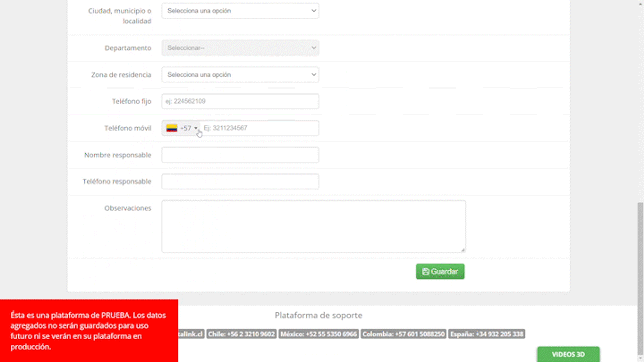Click the Teléfono móvil label
Image resolution: width=644 pixels, height=362 pixels.
coord(128,128)
